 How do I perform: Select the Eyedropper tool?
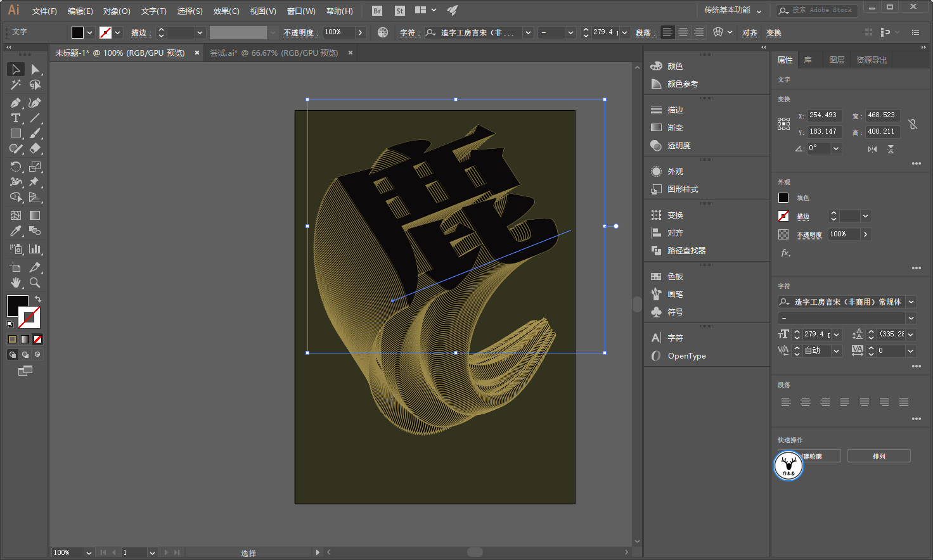point(16,231)
